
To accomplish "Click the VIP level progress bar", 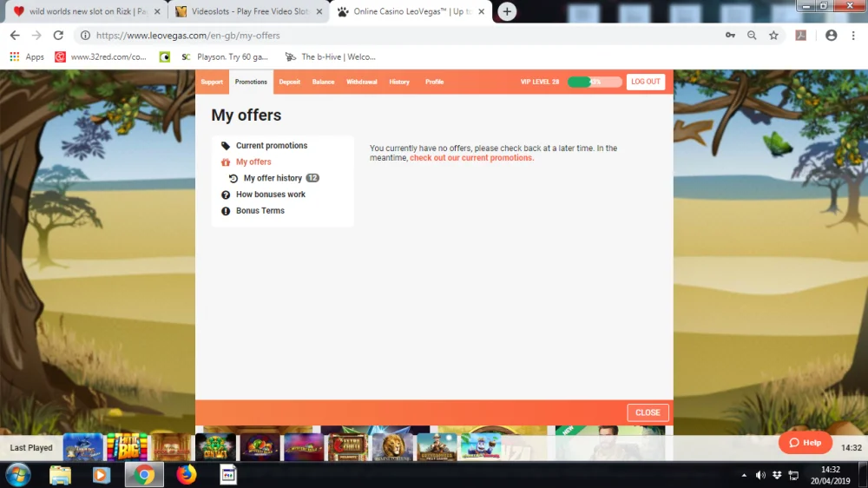I will (x=595, y=82).
